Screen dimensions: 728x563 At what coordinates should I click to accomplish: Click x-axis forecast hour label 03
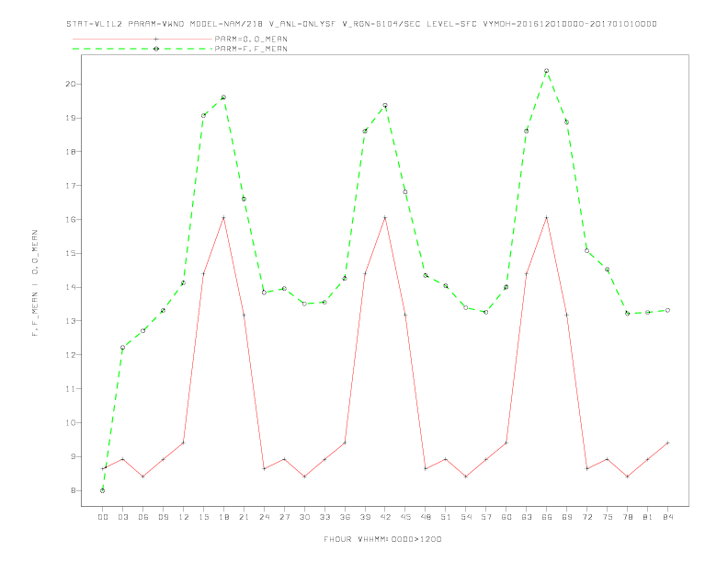pyautogui.click(x=122, y=517)
